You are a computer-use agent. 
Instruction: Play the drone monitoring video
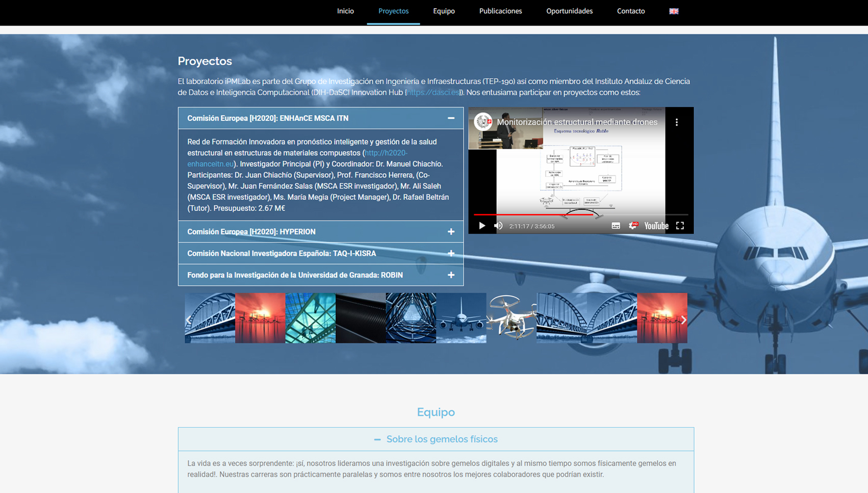tap(482, 225)
